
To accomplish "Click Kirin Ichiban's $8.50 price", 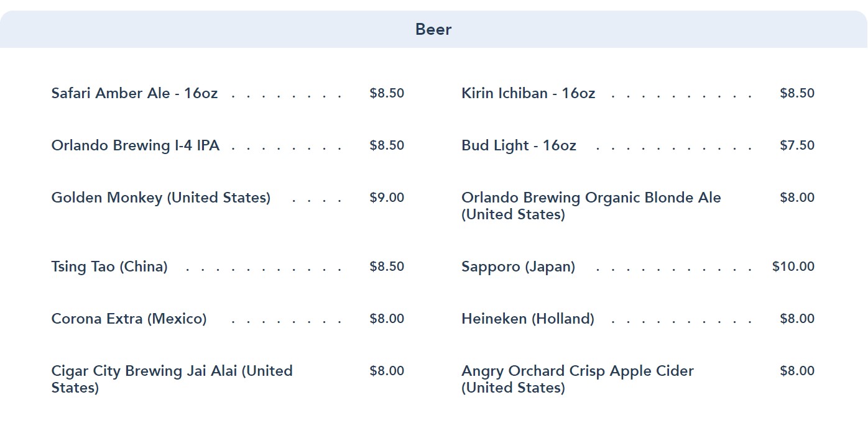I will [x=796, y=93].
